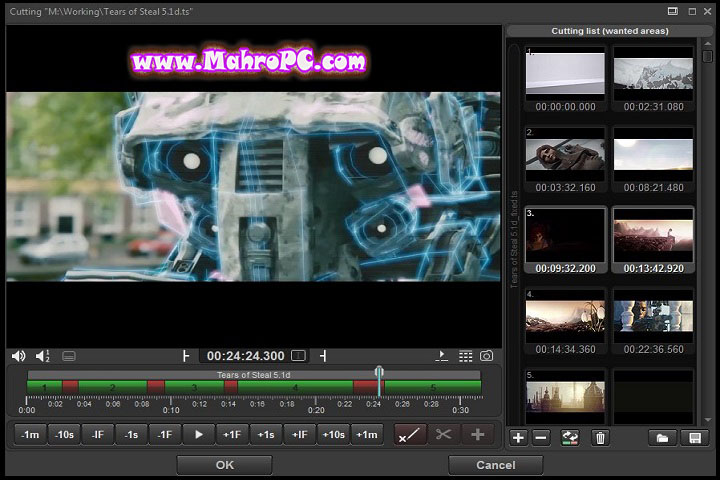The image size is (720, 480).
Task: Toggle the timecode display mode icon
Action: point(298,356)
